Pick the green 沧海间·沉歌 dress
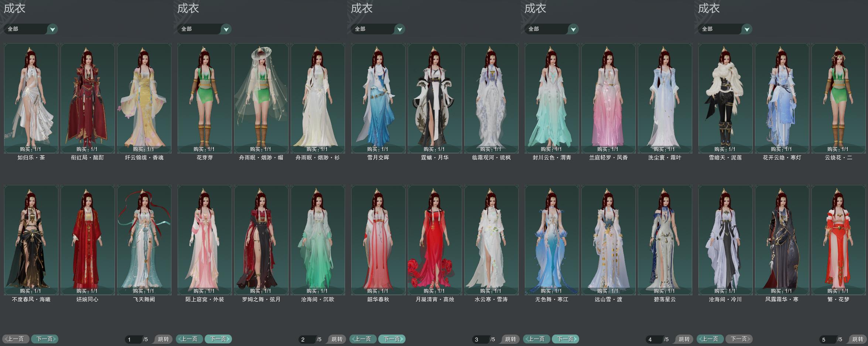 318,240
